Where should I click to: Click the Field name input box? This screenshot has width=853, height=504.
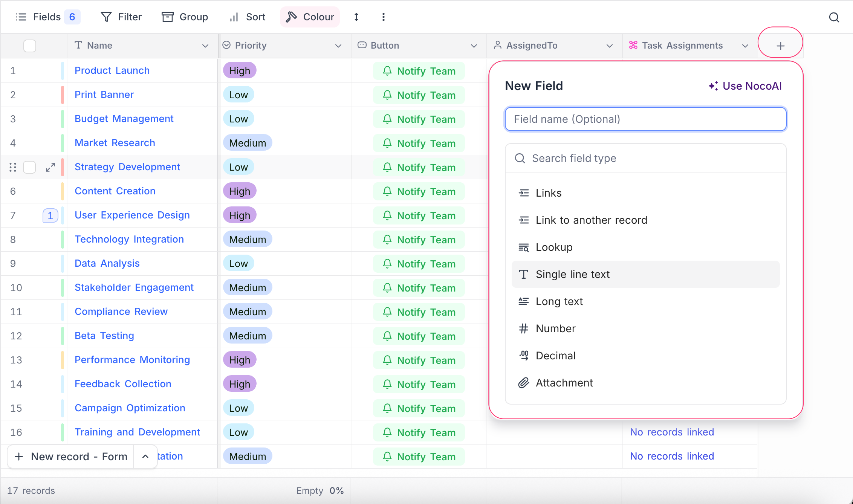coord(645,119)
